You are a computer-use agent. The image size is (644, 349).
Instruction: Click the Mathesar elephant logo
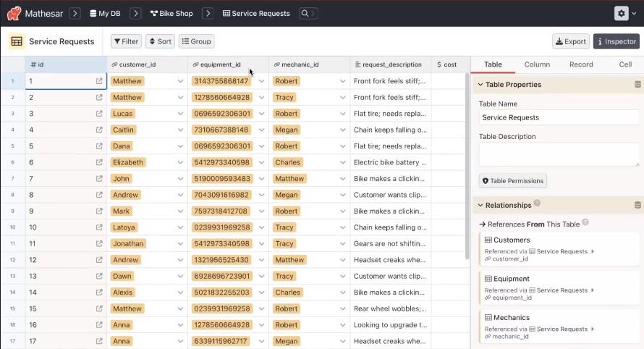tap(14, 14)
